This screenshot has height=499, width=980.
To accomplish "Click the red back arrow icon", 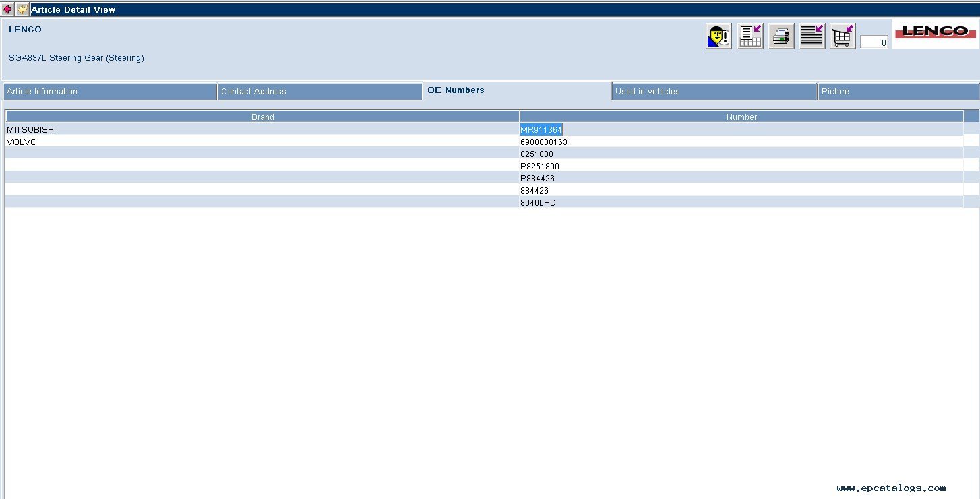I will [x=7, y=9].
